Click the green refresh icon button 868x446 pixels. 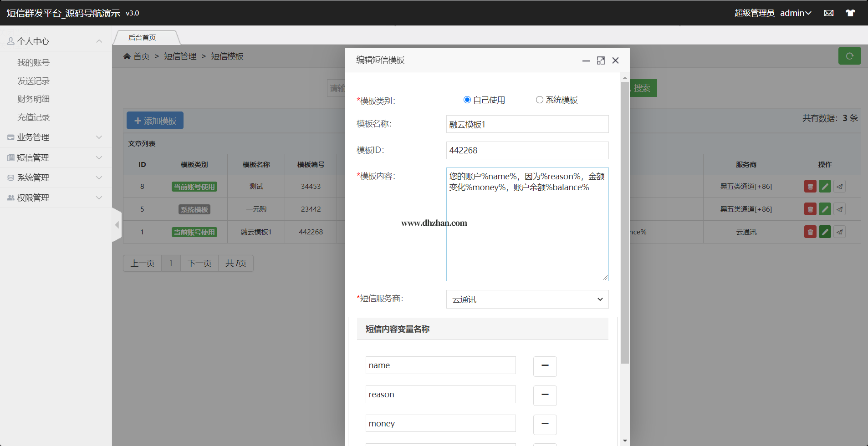pos(849,56)
